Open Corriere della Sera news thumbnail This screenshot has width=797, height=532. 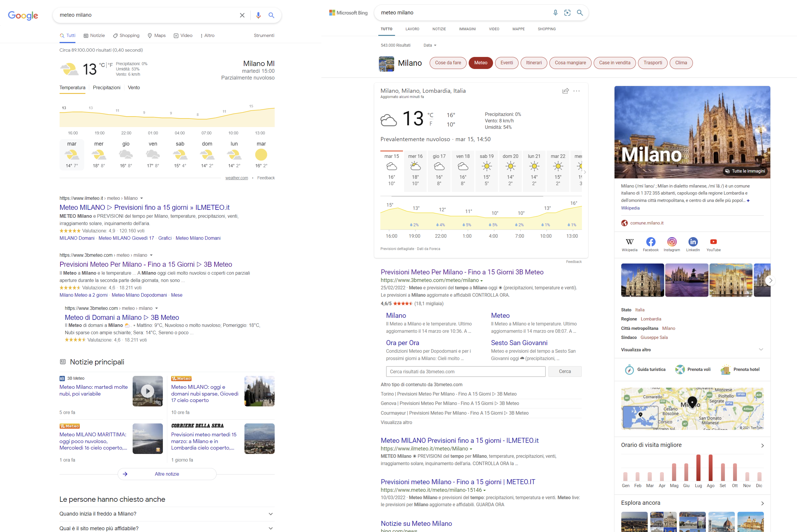coord(259,438)
